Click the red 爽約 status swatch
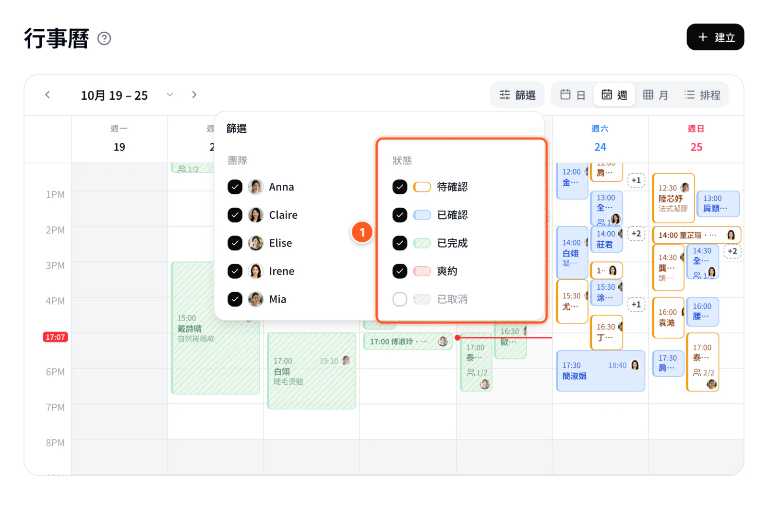This screenshot has height=532, width=768. [x=422, y=271]
